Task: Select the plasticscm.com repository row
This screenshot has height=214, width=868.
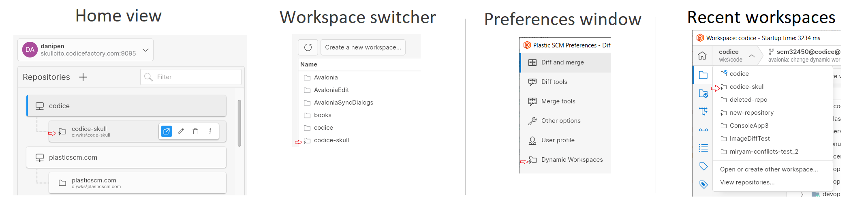Action: click(126, 157)
